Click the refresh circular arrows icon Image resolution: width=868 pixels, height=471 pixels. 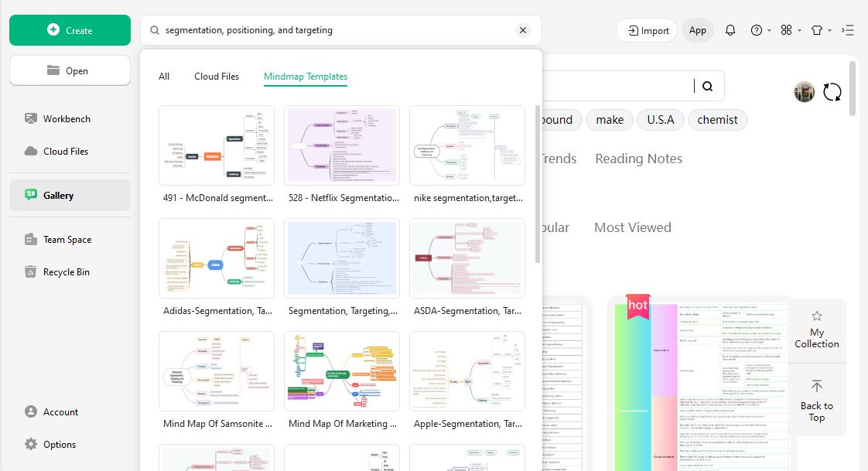(832, 92)
